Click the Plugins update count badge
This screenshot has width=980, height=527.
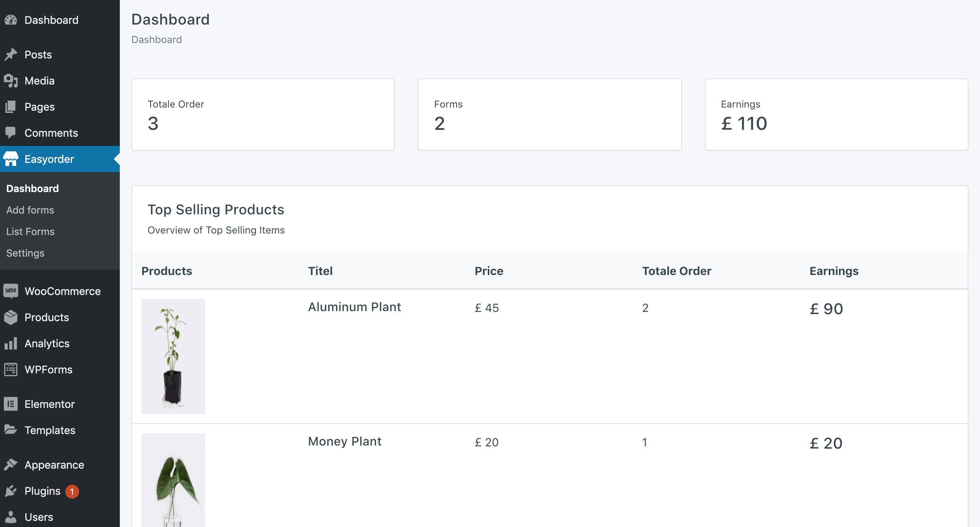pos(72,491)
